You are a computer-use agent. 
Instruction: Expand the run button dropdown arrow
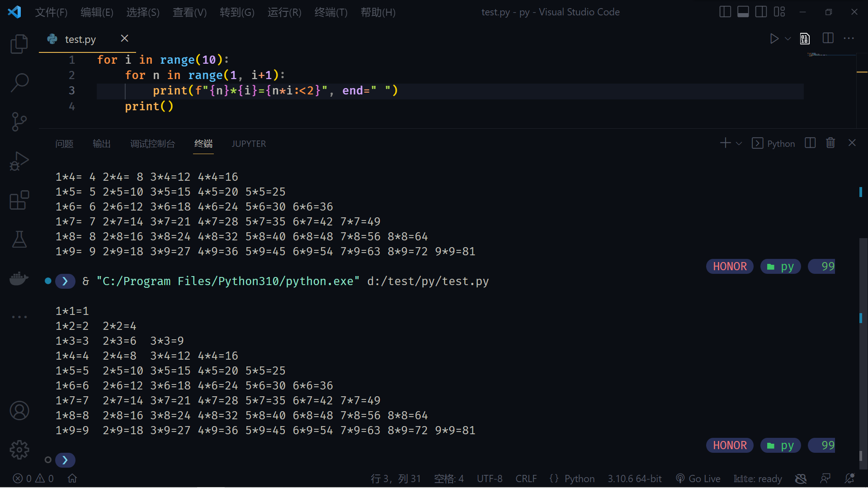[x=788, y=39]
